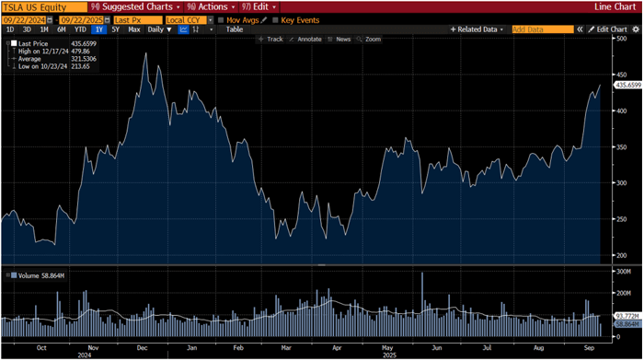The width and height of the screenshot is (644, 361).
Task: Open the end date calendar picker icon
Action: 108,20
